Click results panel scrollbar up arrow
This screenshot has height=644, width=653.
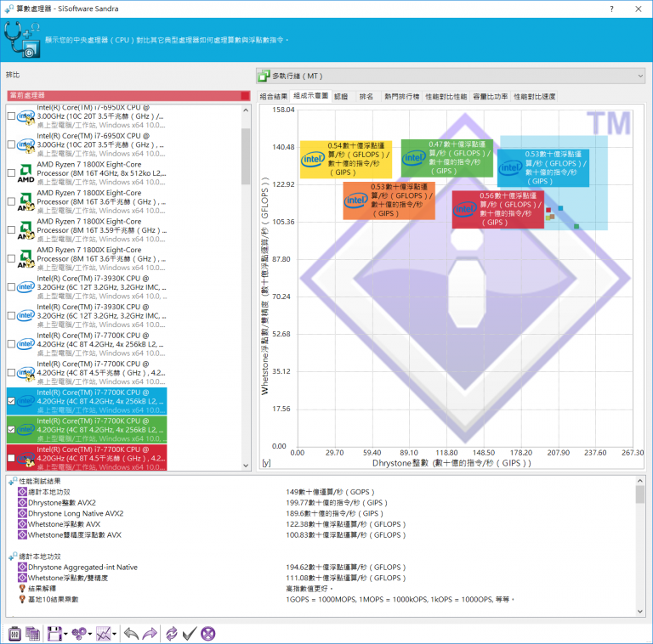[640, 481]
